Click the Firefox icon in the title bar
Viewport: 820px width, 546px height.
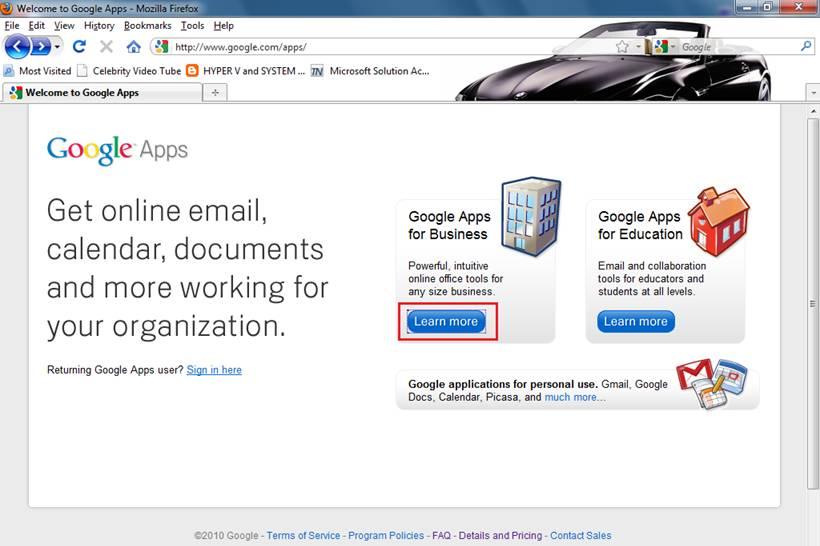[x=6, y=8]
